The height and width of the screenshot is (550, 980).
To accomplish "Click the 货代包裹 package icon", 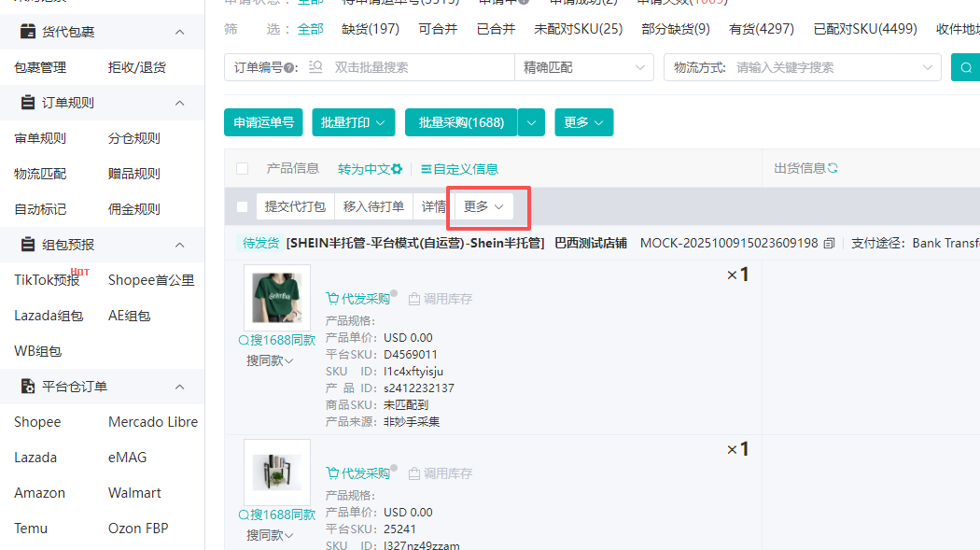I will 27,31.
